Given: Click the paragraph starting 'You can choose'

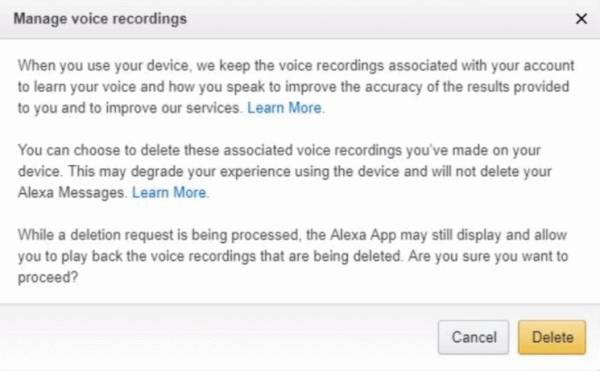Looking at the screenshot, I should [285, 171].
